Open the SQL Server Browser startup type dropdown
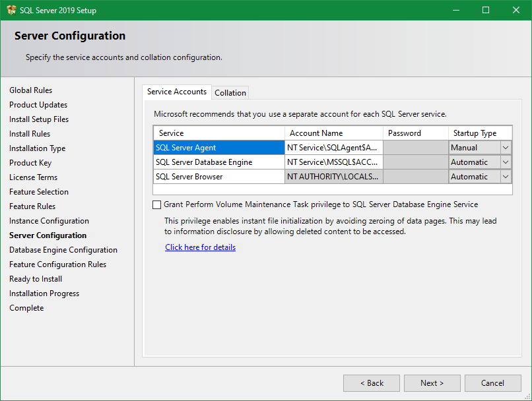The height and width of the screenshot is (401, 532). 506,176
